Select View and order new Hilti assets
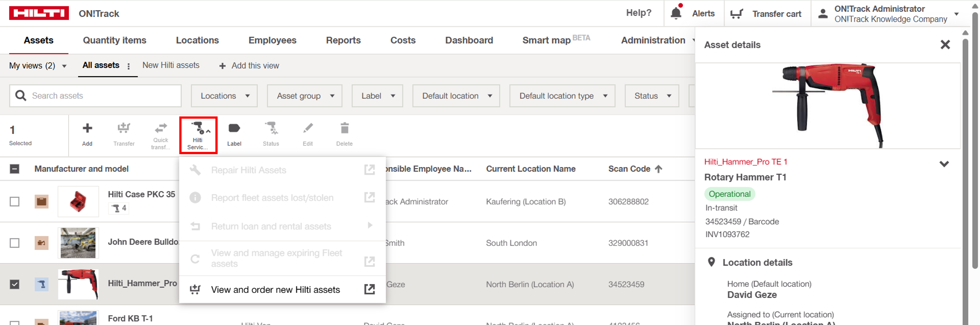Image resolution: width=980 pixels, height=325 pixels. click(x=282, y=289)
